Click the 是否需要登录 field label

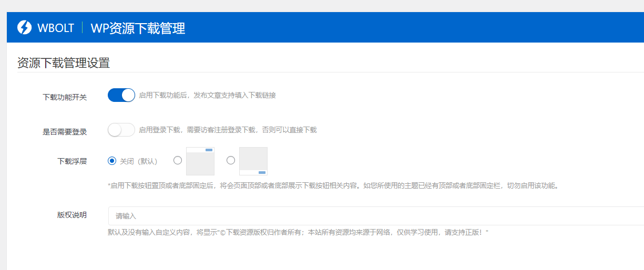click(x=65, y=132)
